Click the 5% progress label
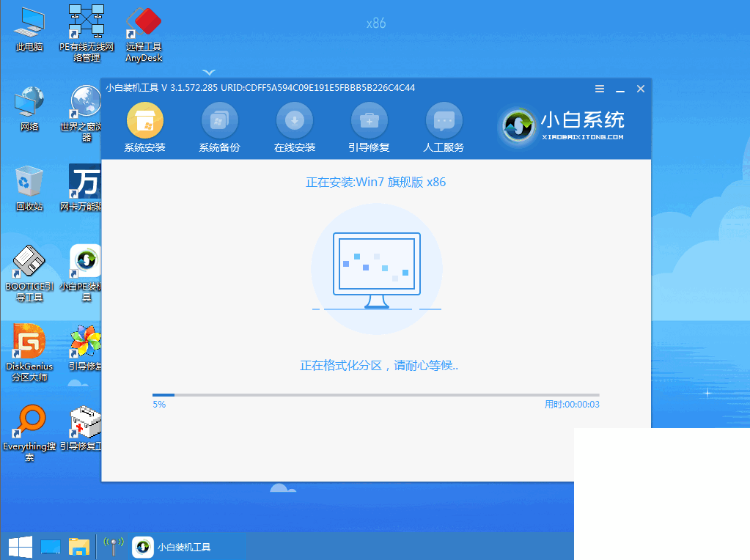750x560 pixels. pos(159,405)
